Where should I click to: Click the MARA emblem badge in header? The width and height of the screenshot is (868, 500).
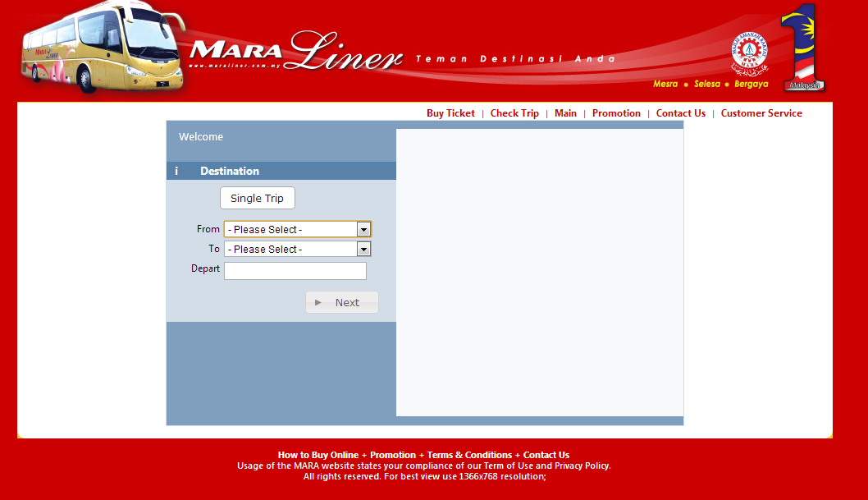point(750,53)
